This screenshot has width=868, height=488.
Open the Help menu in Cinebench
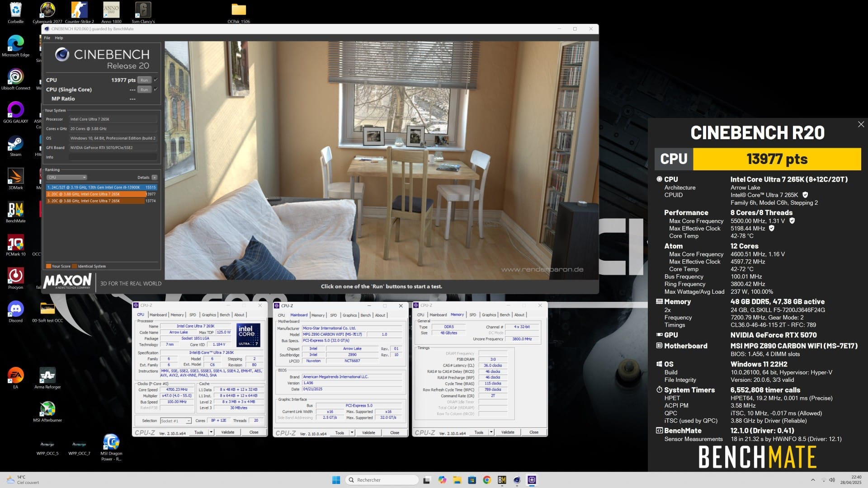pos(59,38)
